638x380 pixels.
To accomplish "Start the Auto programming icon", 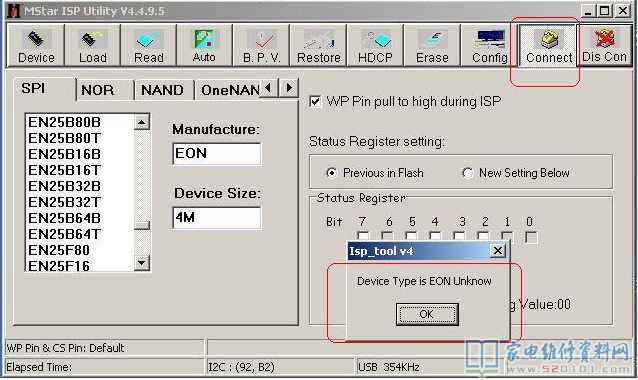I will tap(204, 45).
